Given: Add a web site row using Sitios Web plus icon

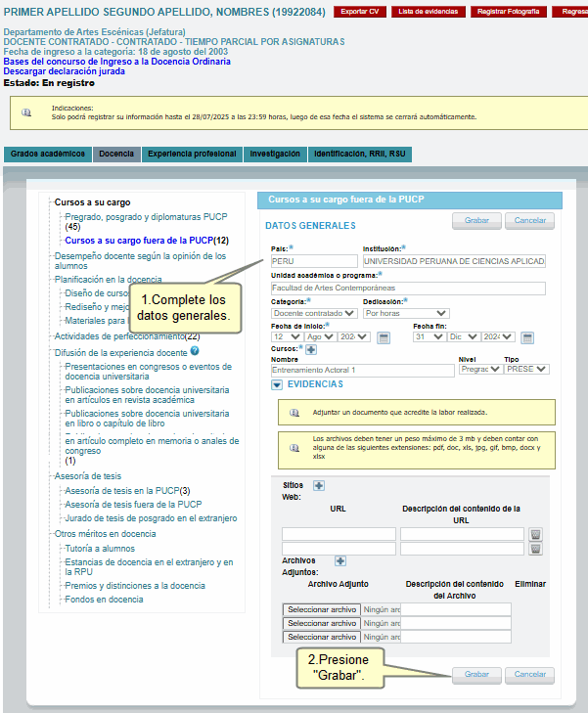Looking at the screenshot, I should 319,486.
